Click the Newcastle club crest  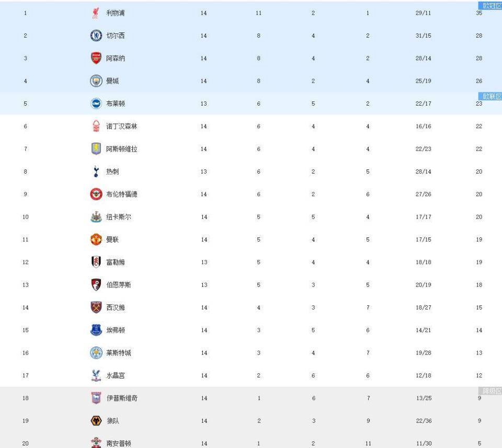96,217
